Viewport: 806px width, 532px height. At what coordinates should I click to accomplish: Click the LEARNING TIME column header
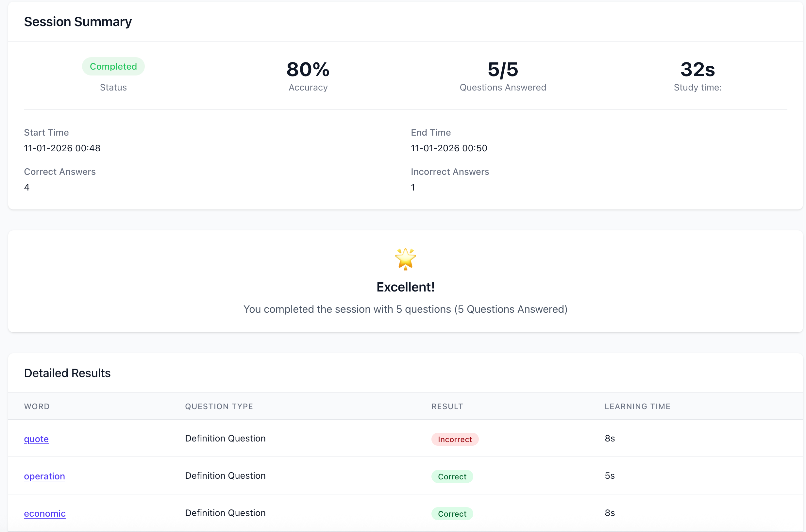[x=637, y=407]
